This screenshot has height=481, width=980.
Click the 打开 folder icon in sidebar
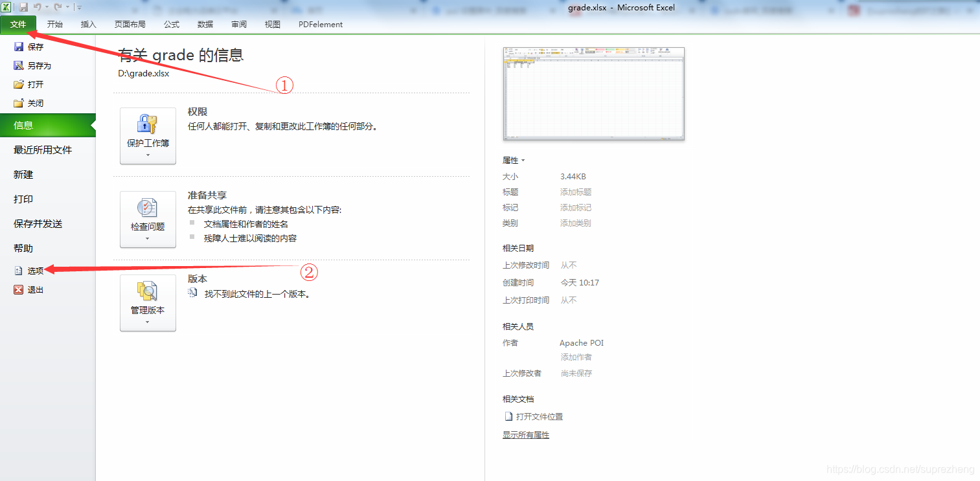tap(19, 84)
